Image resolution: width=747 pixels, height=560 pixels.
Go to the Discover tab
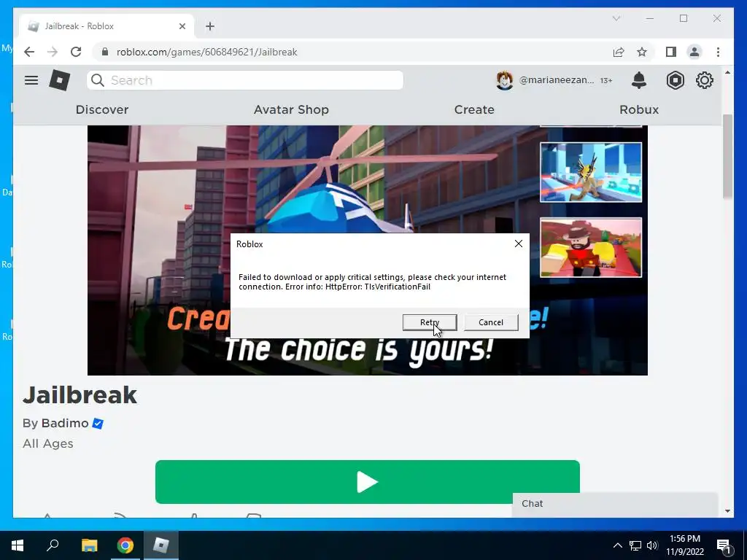coord(102,109)
